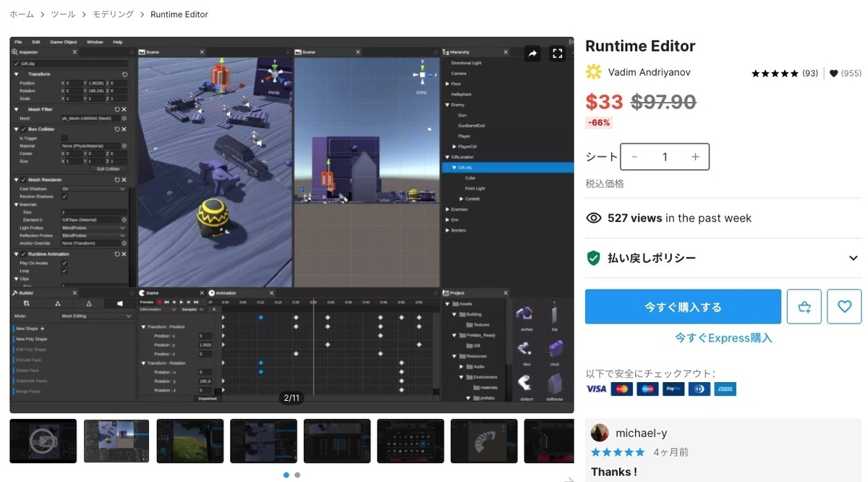Click the 今すぐ購入する buy now button

coord(683,307)
